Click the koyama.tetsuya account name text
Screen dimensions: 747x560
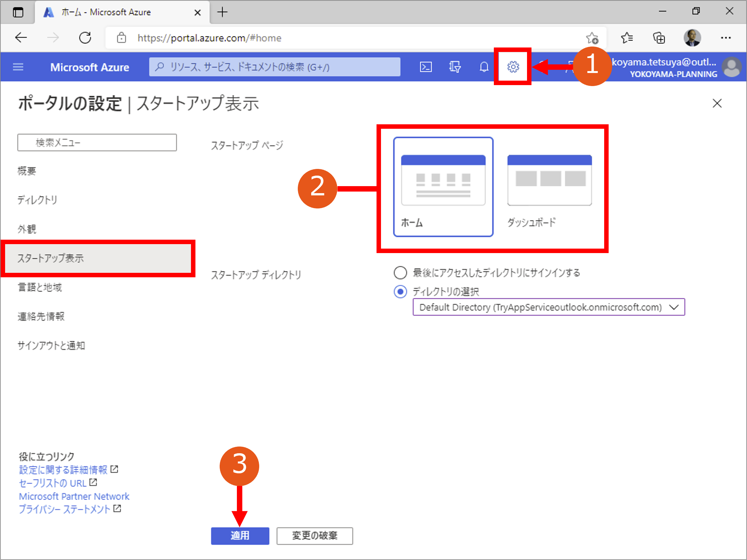[x=663, y=62]
